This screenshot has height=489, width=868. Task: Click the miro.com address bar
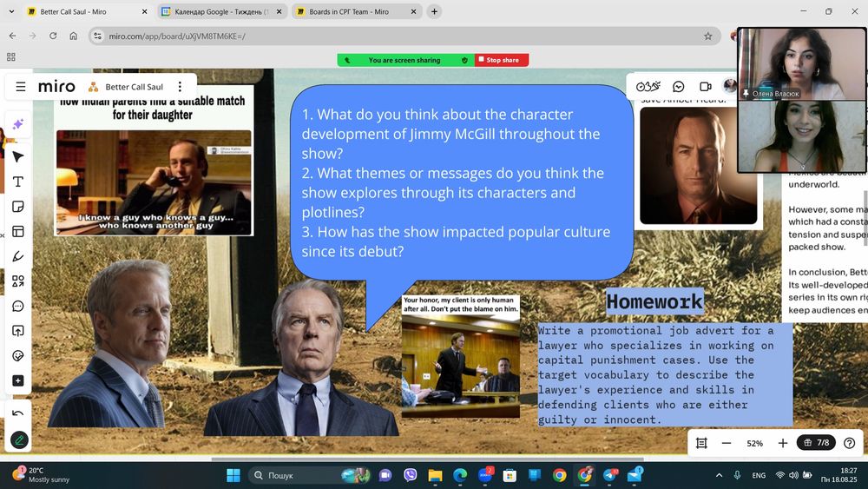[404, 36]
